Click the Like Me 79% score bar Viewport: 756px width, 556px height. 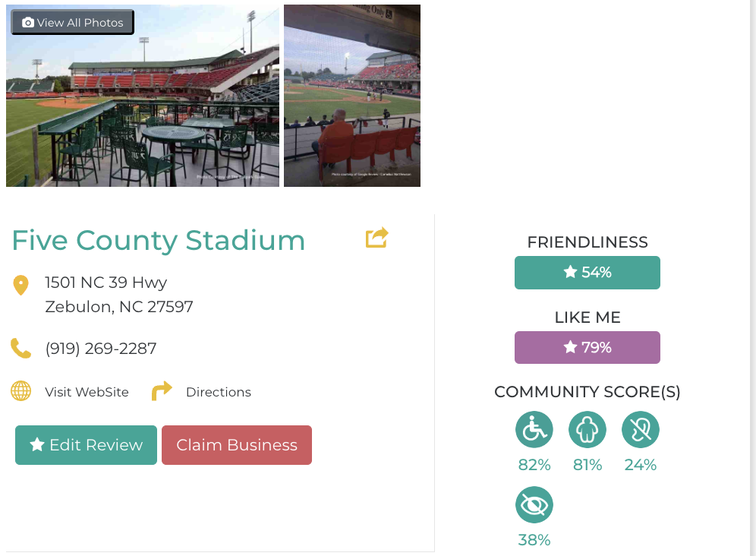pyautogui.click(x=587, y=348)
